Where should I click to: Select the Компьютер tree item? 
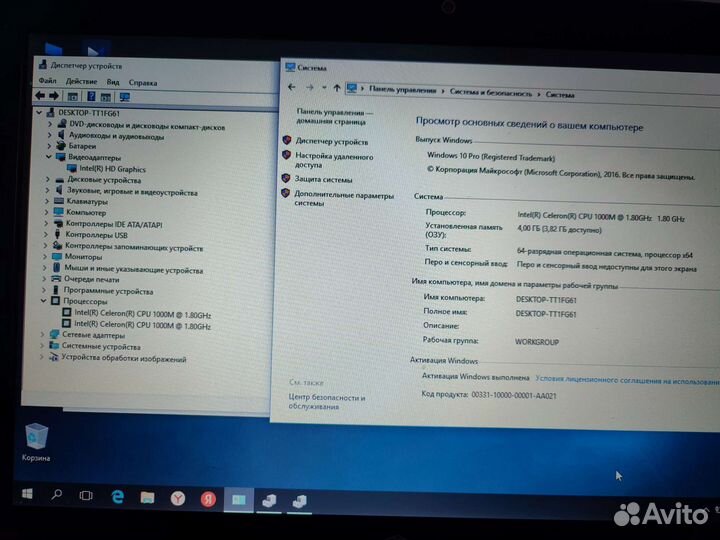(86, 212)
